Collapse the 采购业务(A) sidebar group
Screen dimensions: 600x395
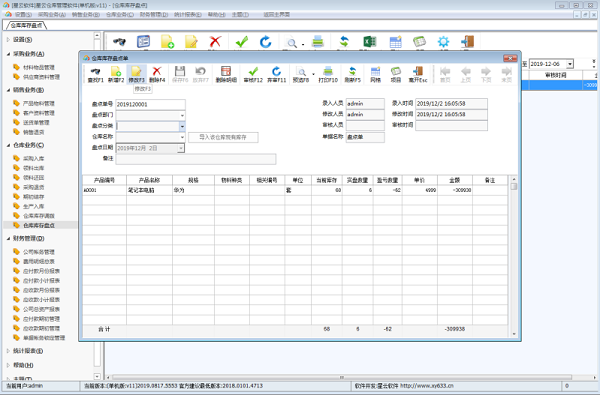point(8,54)
